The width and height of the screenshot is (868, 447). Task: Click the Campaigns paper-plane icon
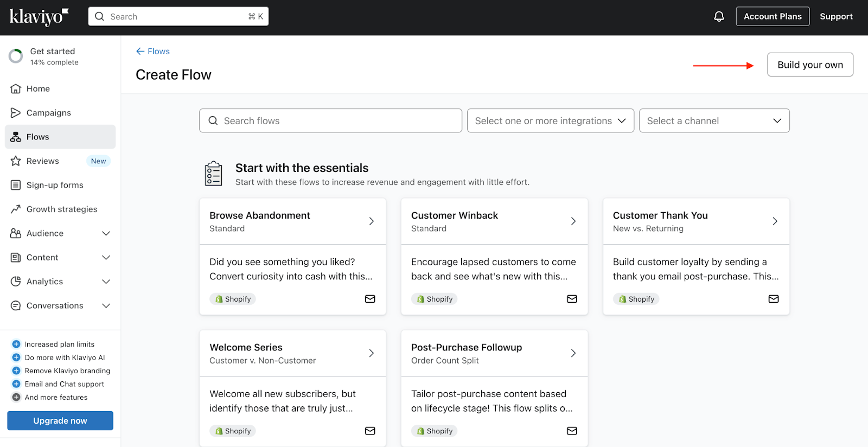coord(16,113)
